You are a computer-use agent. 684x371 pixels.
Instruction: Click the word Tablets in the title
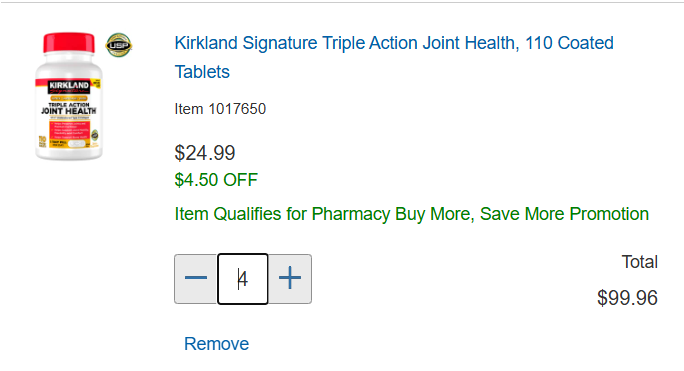click(202, 72)
